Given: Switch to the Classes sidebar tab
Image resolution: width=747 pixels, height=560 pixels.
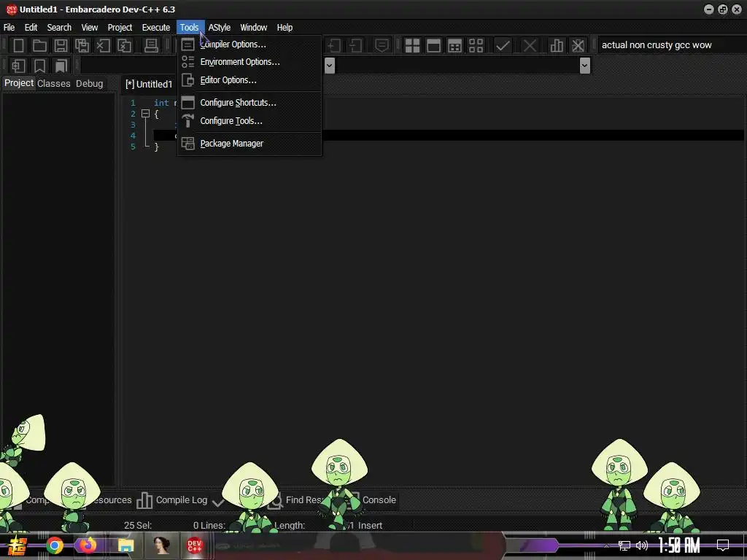Looking at the screenshot, I should (53, 83).
